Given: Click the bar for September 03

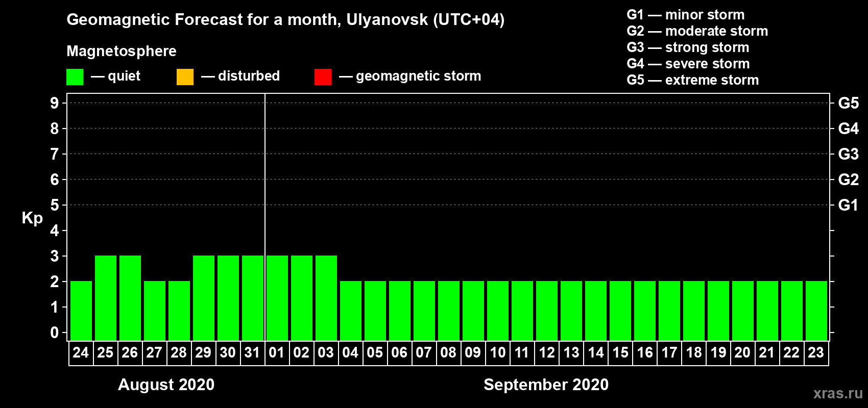Looking at the screenshot, I should (326, 298).
